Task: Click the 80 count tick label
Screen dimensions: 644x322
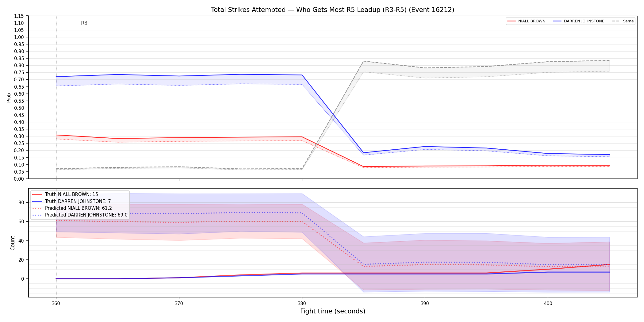Action: pyautogui.click(x=21, y=202)
